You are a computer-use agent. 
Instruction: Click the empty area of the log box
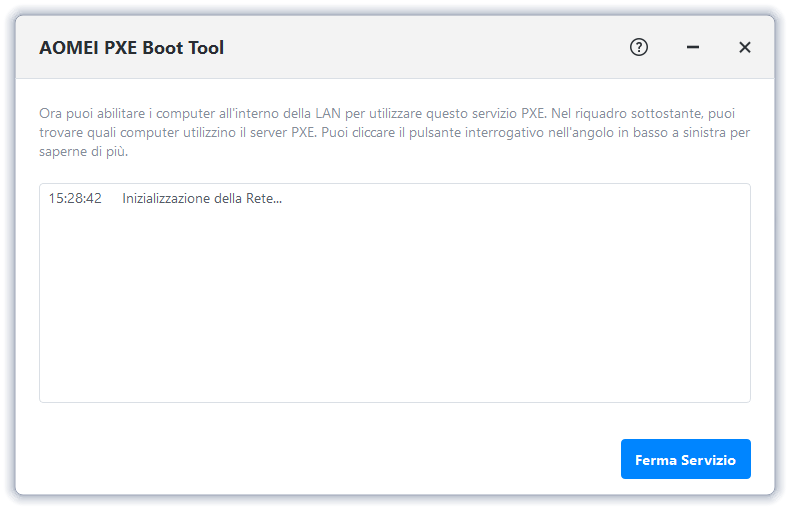pos(394,310)
